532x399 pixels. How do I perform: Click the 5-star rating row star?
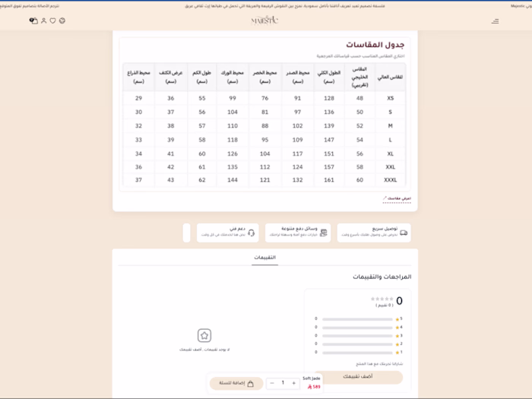coord(397,319)
